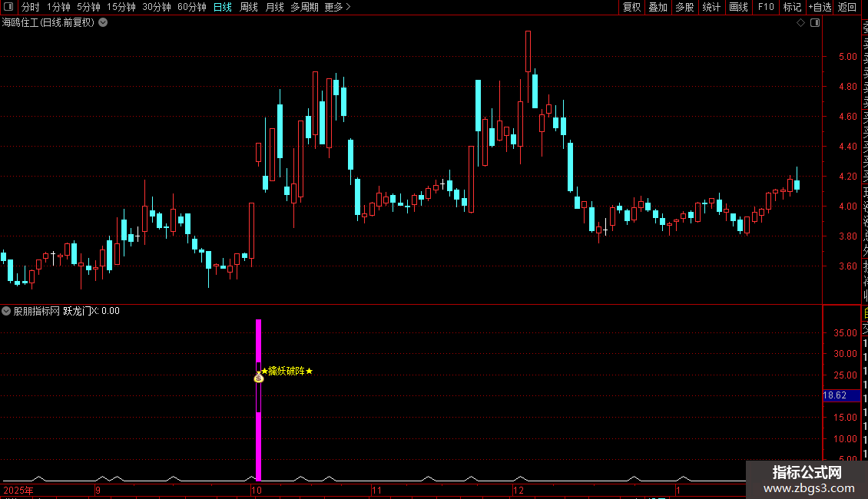
Task: Click the 跃龙门X: 0.00 indicator value
Action: point(91,311)
